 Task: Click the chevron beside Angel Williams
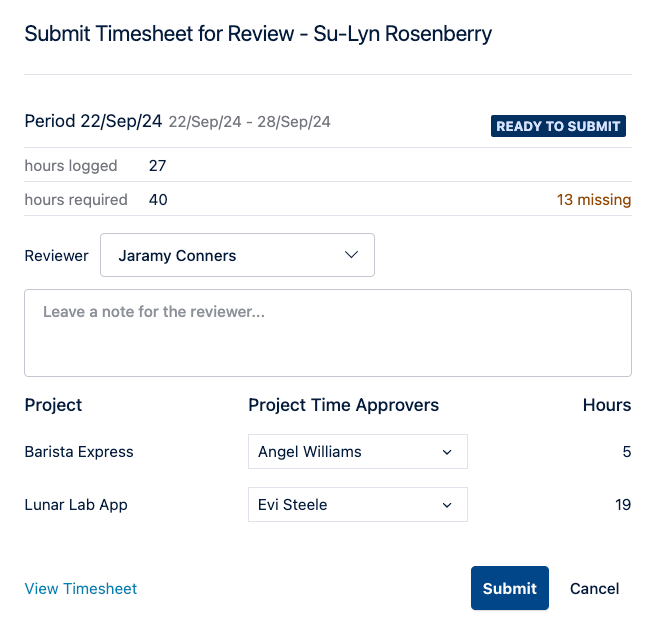(x=447, y=452)
